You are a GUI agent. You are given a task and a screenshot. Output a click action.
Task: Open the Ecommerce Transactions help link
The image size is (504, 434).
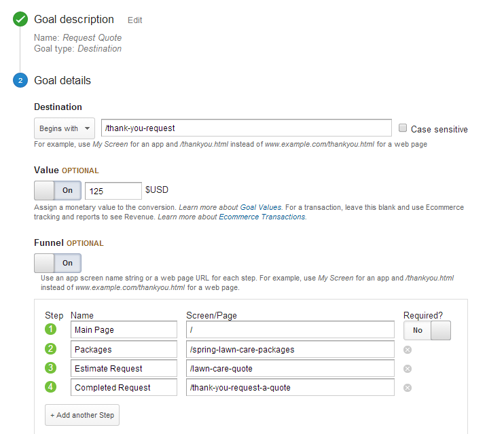[x=262, y=217]
